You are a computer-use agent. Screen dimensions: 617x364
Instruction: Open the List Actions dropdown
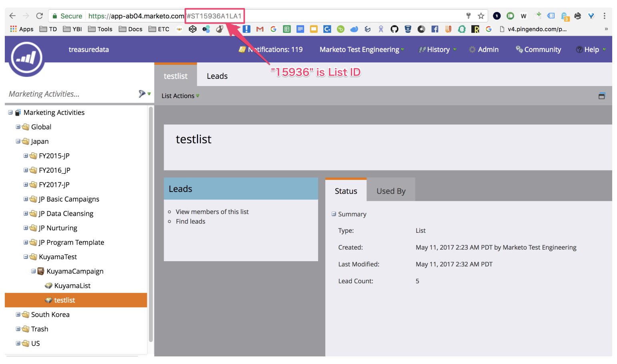pos(180,96)
